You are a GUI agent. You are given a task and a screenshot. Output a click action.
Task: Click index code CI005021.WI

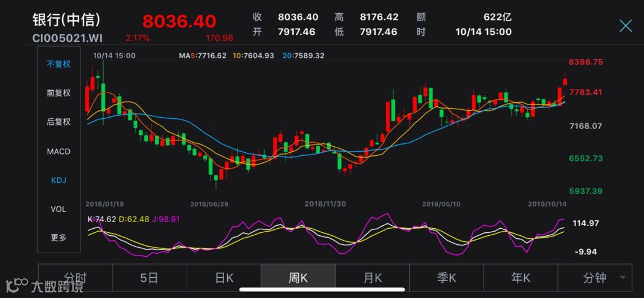(67, 38)
